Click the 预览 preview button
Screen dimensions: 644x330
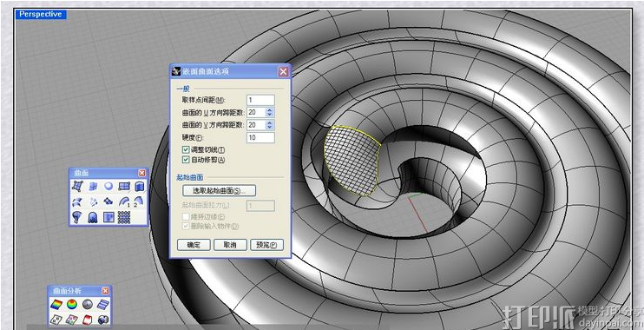[x=266, y=245]
